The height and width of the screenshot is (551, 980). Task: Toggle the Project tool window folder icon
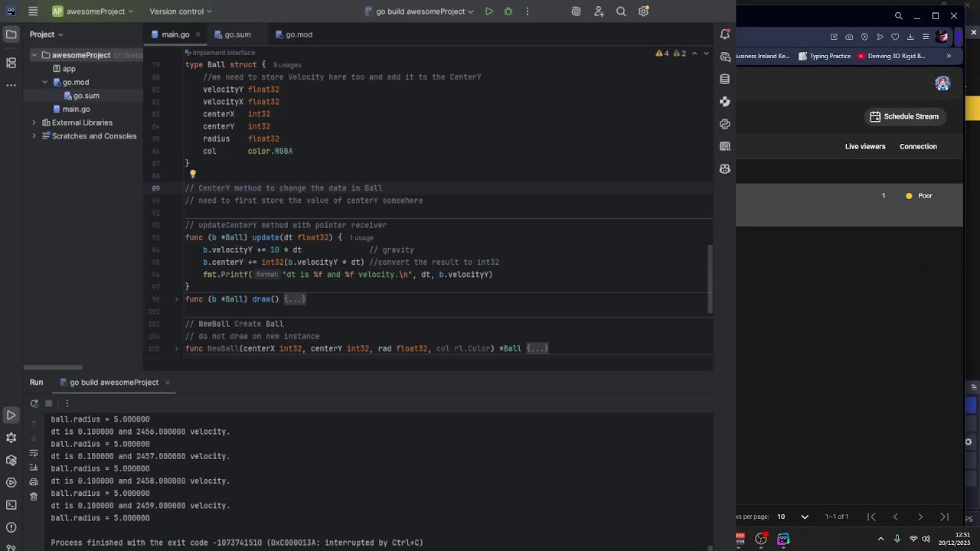(11, 34)
